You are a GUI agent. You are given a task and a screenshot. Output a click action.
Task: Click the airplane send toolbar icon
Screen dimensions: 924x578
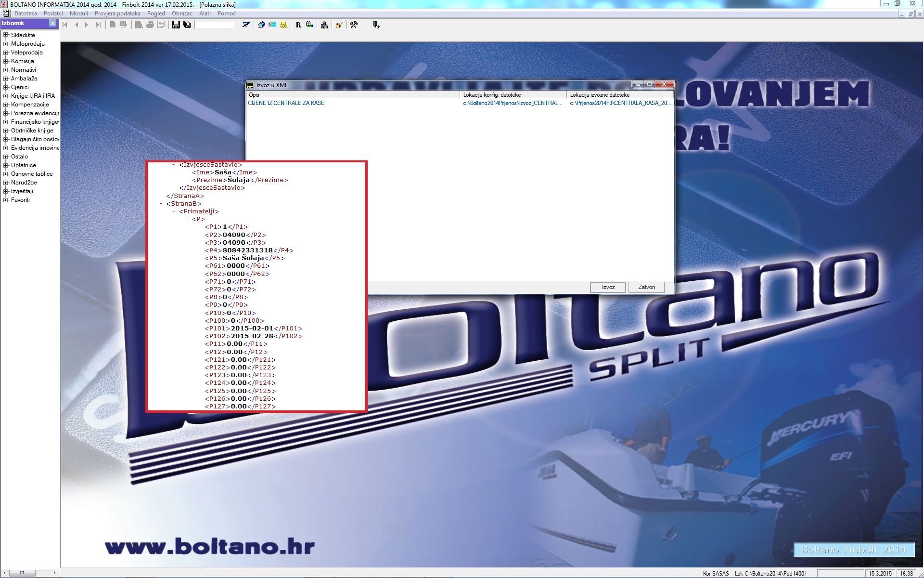click(x=246, y=25)
